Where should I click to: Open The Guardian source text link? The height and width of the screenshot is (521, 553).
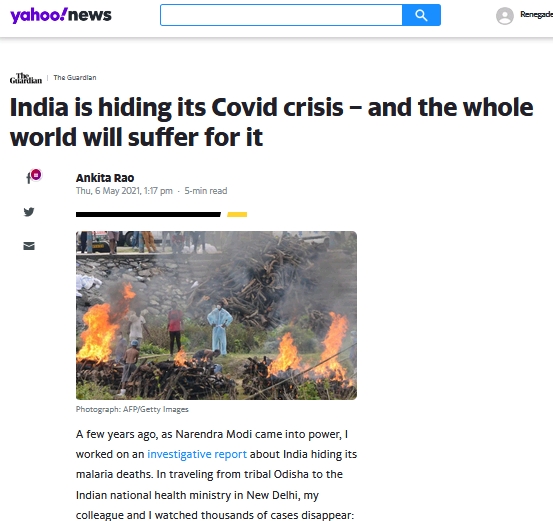pyautogui.click(x=75, y=78)
